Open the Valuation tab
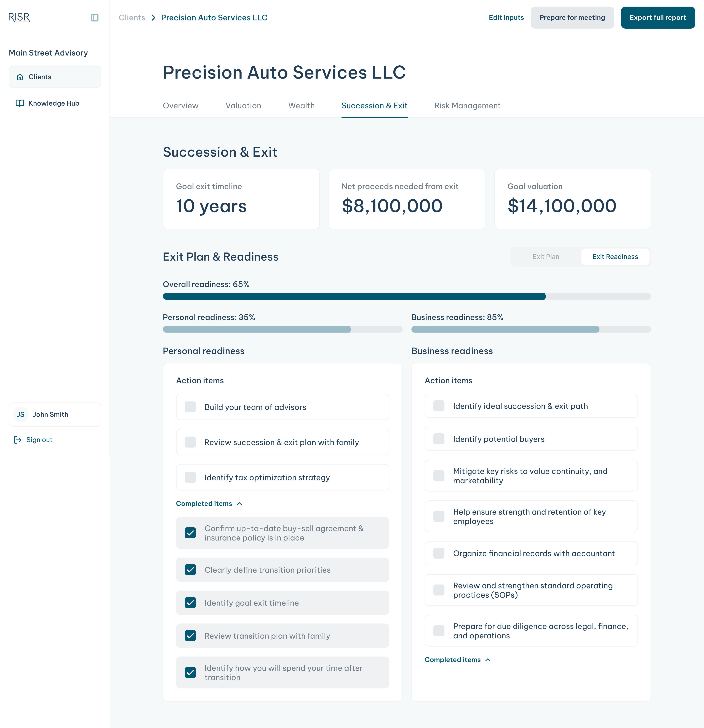This screenshot has height=728, width=704. coord(243,106)
